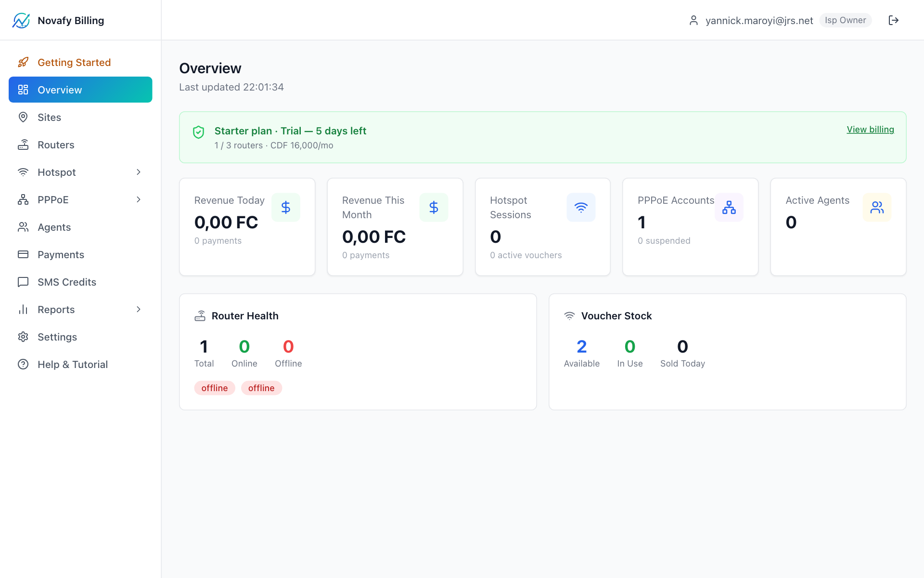
Task: Click the router icon beside Router Health
Action: [200, 316]
